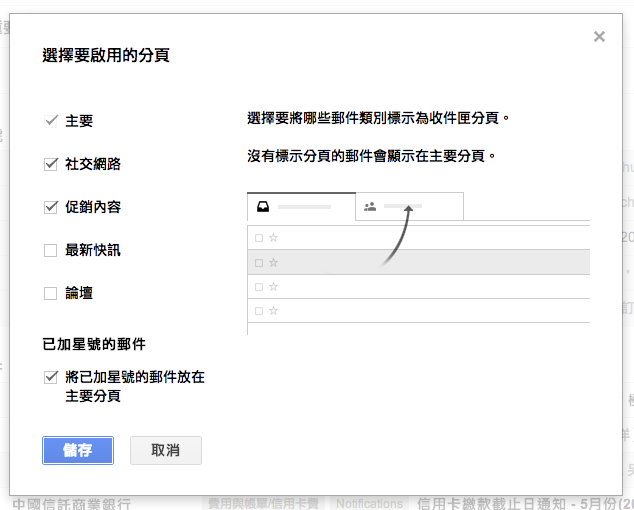
Task: Click the 促銷內容 label text
Action: (93, 207)
